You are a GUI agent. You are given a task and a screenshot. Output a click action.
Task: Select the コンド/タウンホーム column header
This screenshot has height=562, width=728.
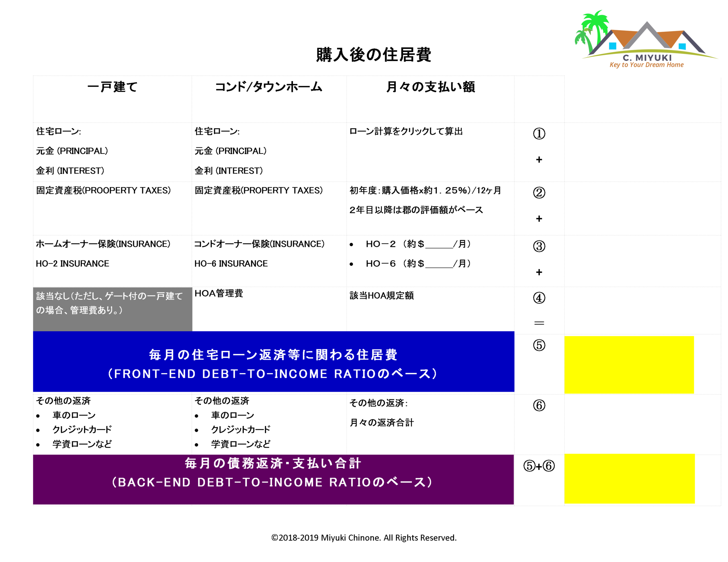(x=269, y=87)
